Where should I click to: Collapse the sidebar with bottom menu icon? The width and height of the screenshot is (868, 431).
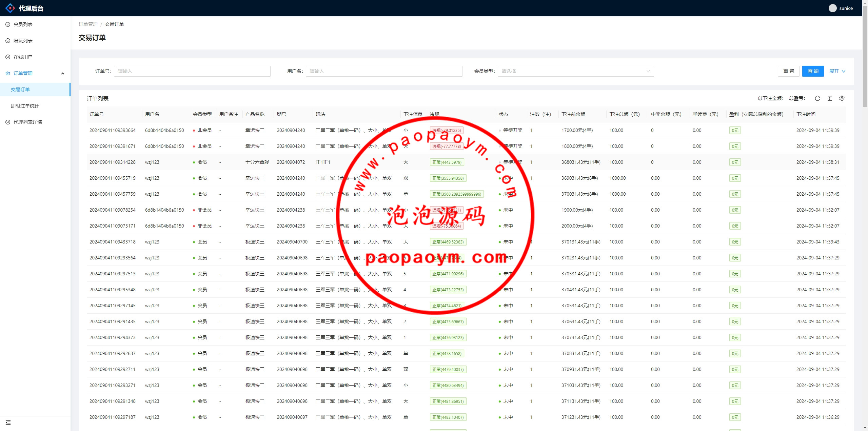[8, 423]
